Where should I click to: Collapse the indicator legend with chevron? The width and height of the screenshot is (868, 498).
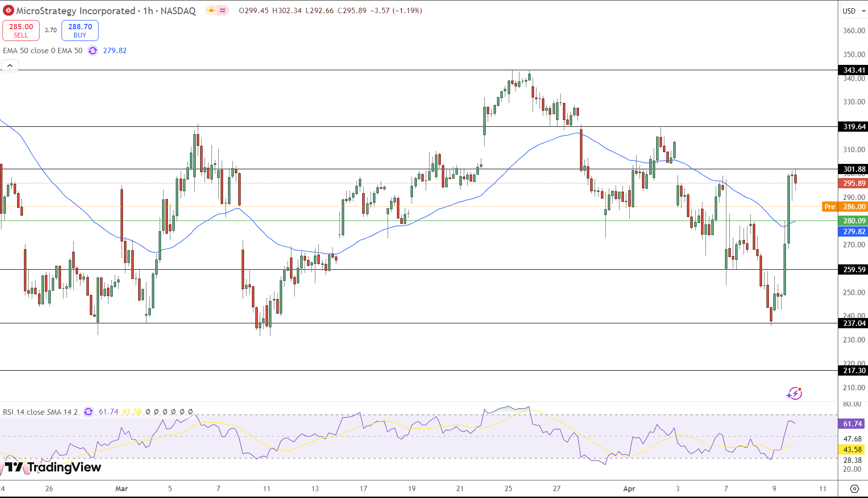(10, 65)
